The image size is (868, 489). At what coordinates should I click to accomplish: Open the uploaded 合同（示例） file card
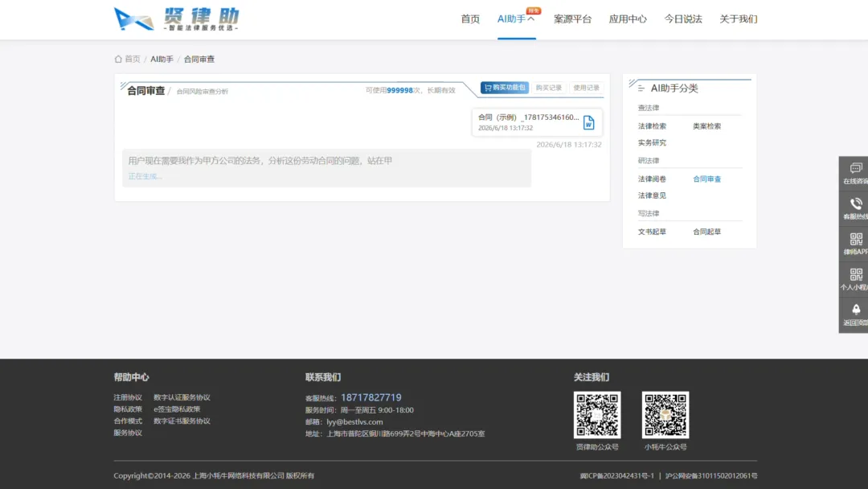pyautogui.click(x=536, y=121)
